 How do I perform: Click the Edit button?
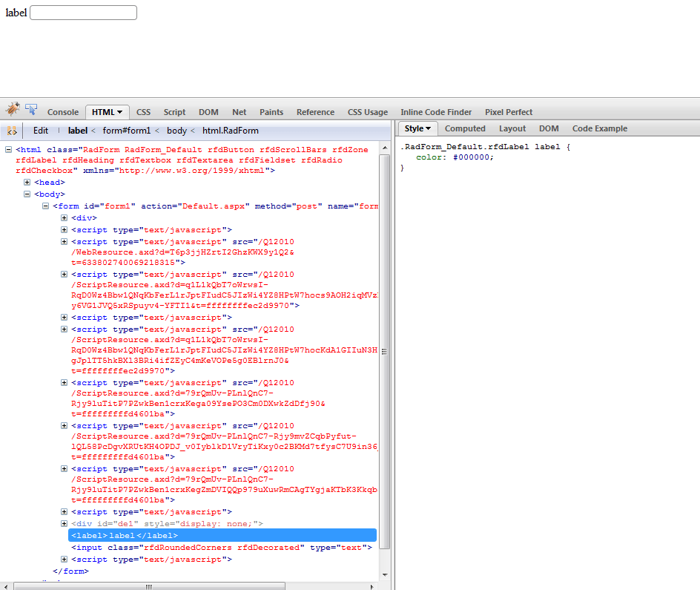pos(41,131)
